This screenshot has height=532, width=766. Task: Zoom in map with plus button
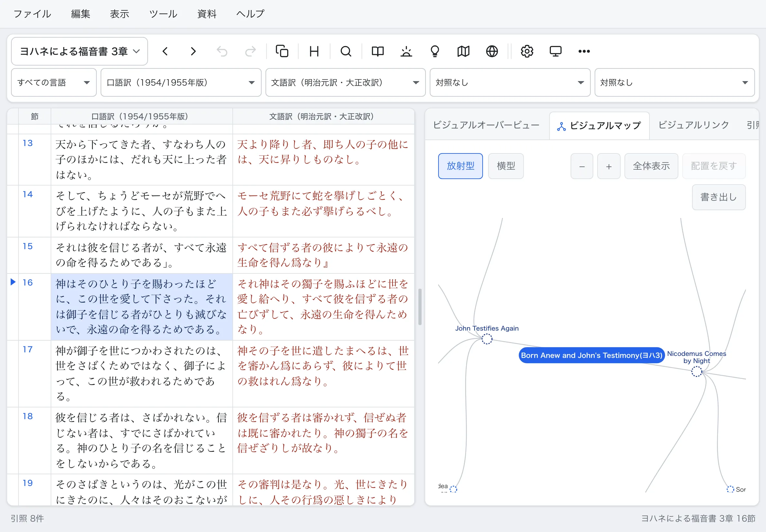[609, 166]
